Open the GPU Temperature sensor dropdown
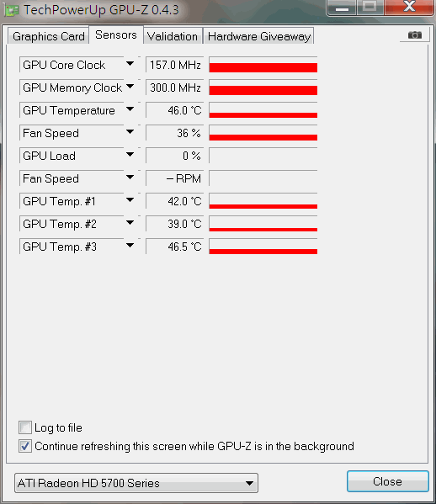Image resolution: width=436 pixels, height=504 pixels. click(x=130, y=109)
